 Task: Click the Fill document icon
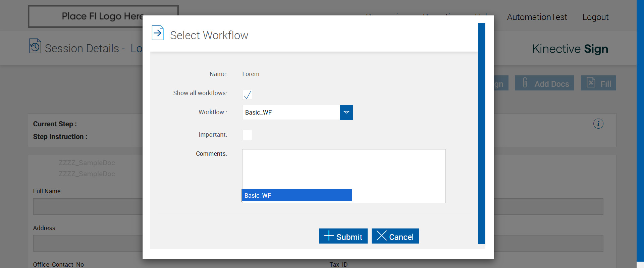pos(591,82)
